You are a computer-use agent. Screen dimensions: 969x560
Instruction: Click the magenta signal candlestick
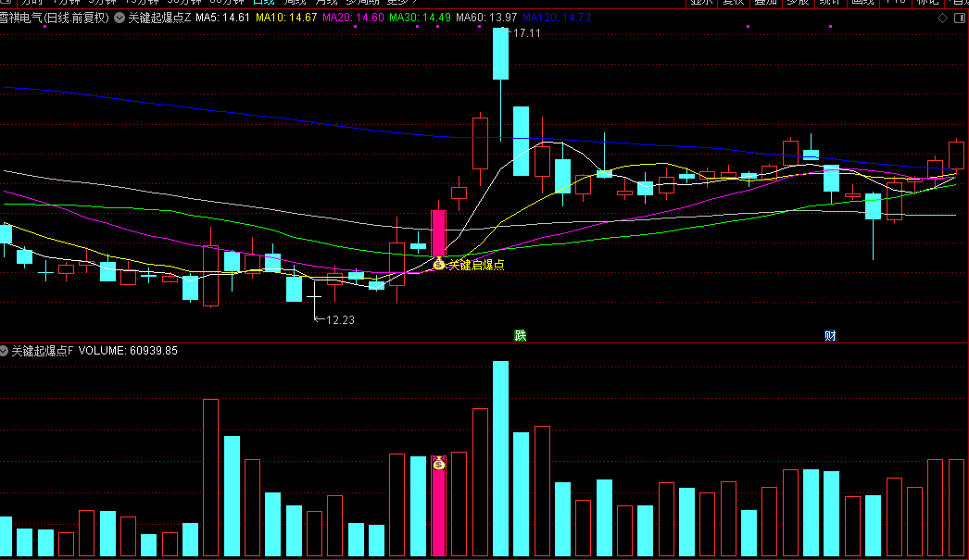tap(439, 233)
